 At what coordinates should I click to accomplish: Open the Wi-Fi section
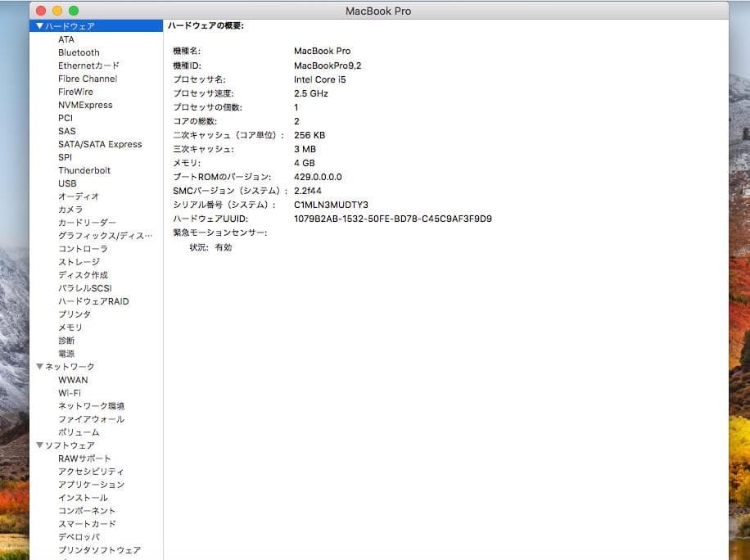pyautogui.click(x=73, y=392)
